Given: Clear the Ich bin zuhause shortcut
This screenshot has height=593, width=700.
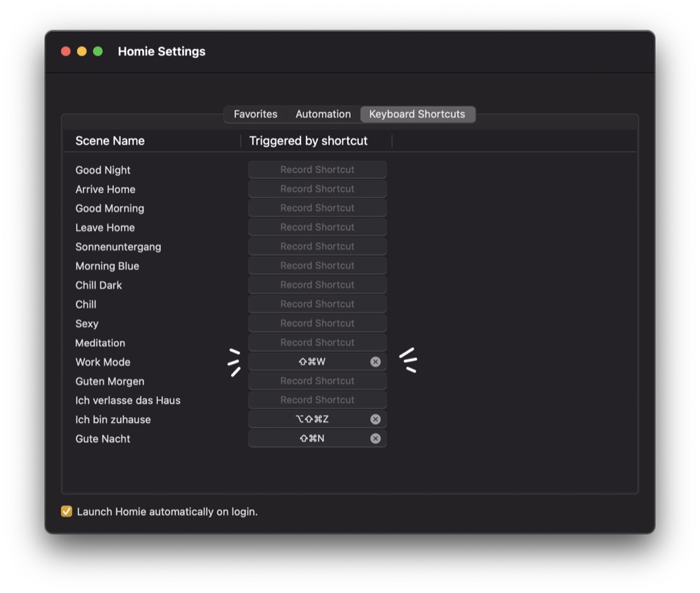Looking at the screenshot, I should tap(375, 419).
